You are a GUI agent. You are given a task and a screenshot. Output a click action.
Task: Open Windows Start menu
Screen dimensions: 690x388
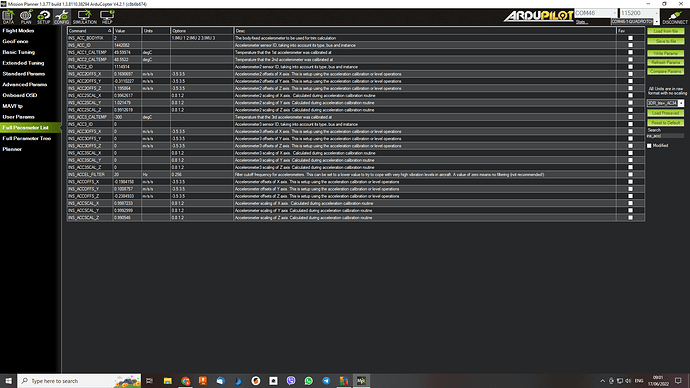(x=8, y=381)
